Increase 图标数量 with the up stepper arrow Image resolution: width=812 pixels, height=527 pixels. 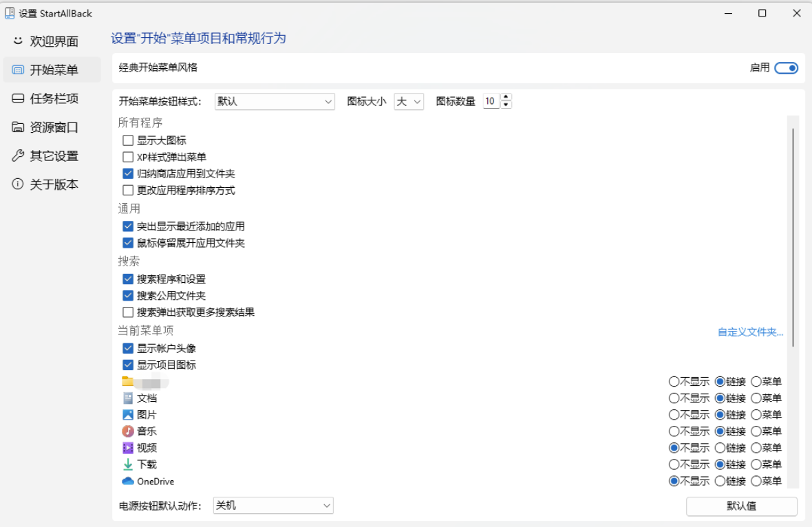click(506, 97)
